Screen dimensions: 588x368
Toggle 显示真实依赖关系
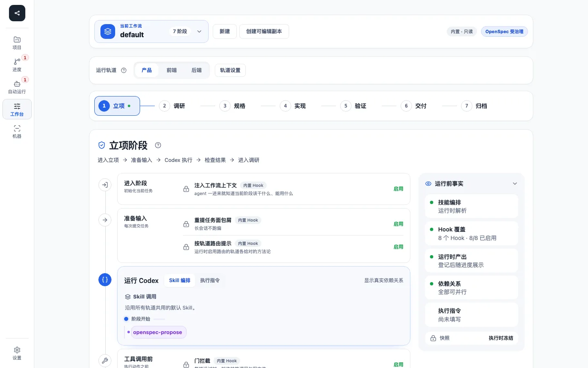383,280
